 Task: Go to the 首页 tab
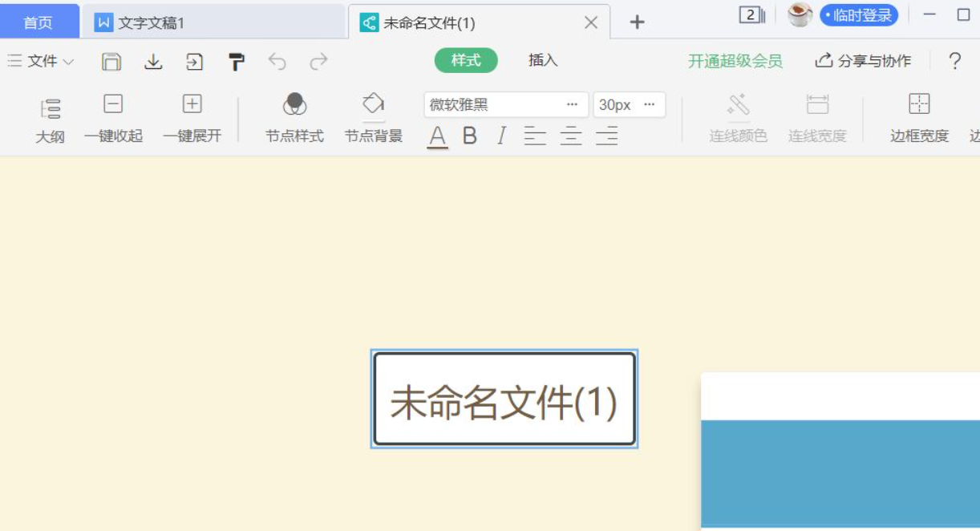38,22
